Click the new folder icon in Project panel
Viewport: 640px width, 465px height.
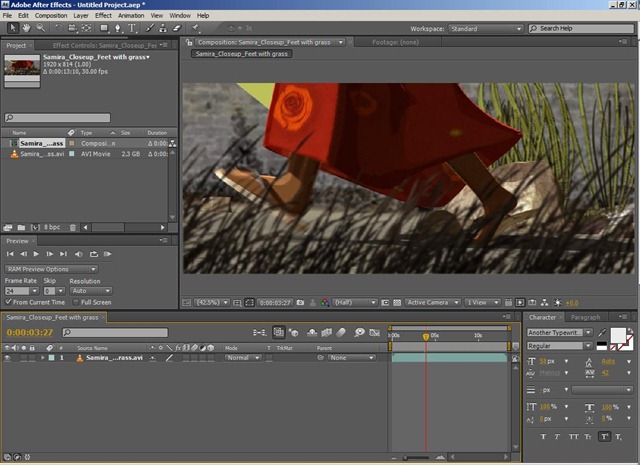[21, 227]
